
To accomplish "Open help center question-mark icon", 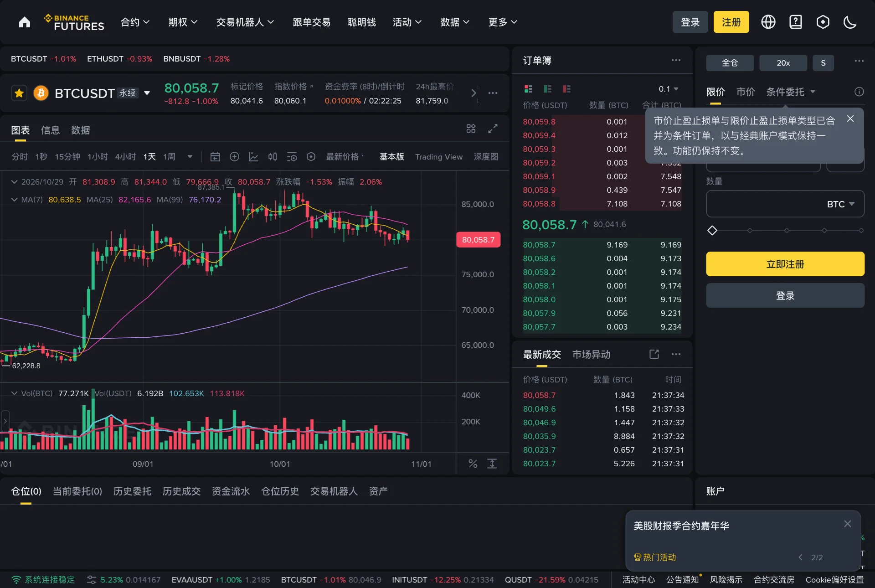I will (796, 22).
